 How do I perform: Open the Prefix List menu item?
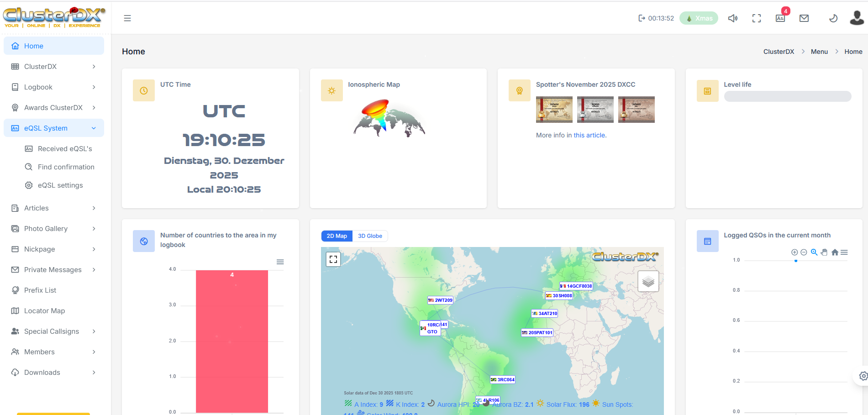[x=40, y=290]
